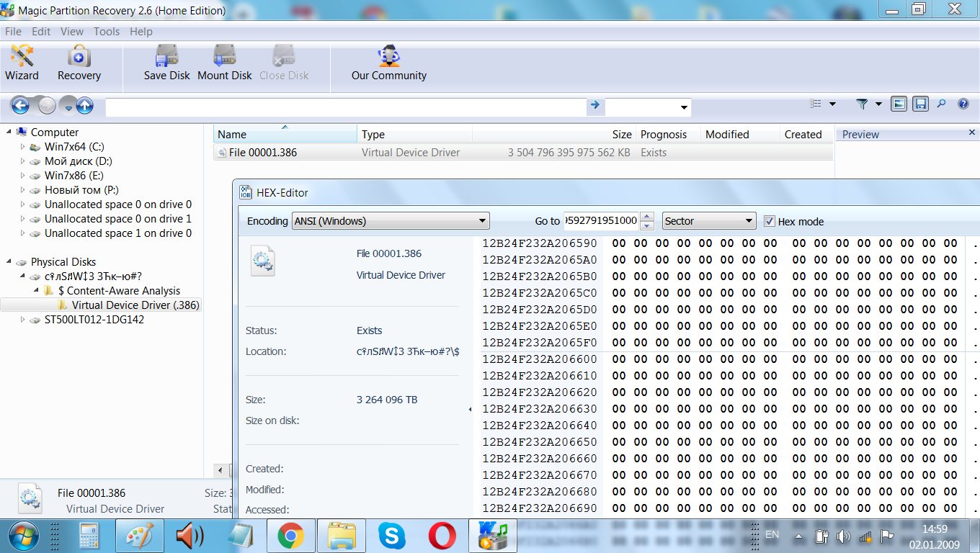The height and width of the screenshot is (553, 980).
Task: Click the Save Disk icon
Action: coord(166,63)
